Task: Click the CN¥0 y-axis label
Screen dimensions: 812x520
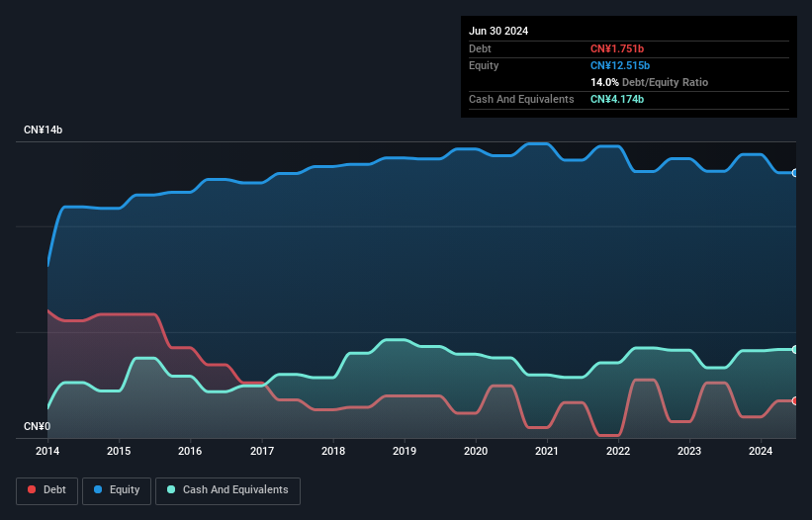Action: (38, 426)
